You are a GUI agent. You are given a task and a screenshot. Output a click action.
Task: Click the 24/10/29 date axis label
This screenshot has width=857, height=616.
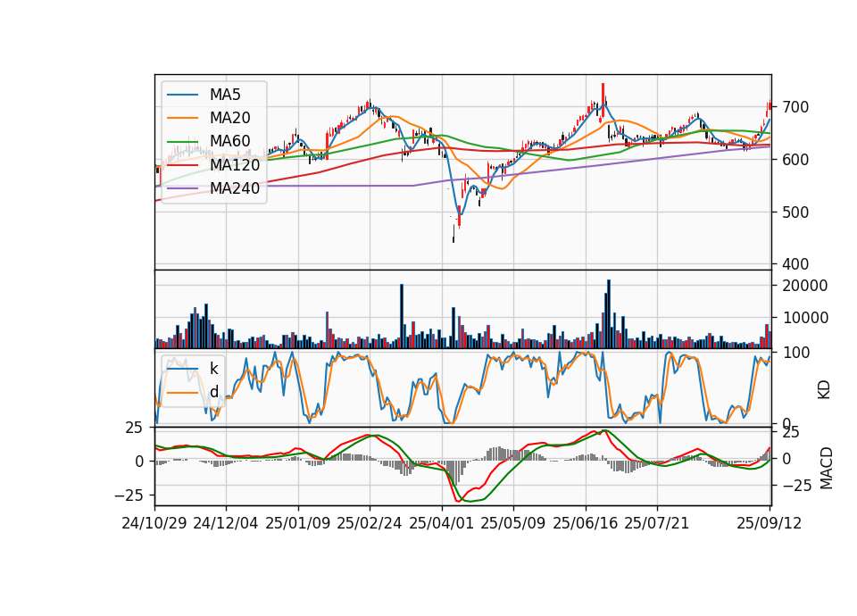[x=154, y=523]
